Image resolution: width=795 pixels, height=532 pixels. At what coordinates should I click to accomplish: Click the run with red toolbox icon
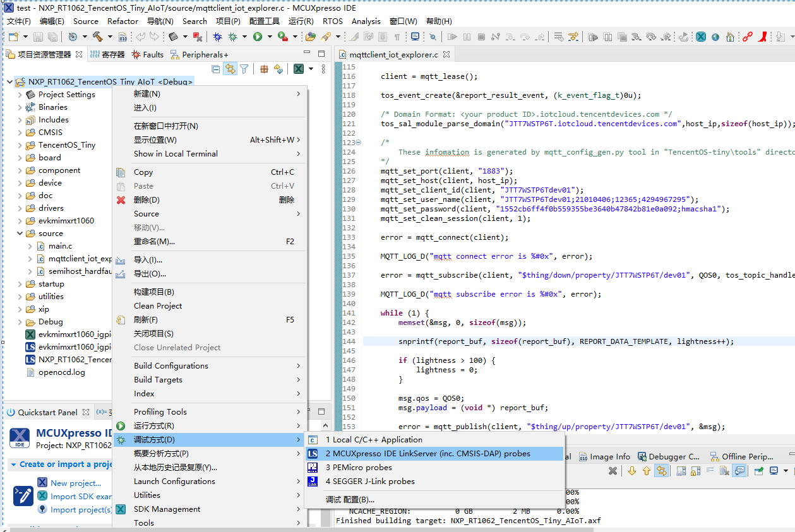(x=283, y=37)
